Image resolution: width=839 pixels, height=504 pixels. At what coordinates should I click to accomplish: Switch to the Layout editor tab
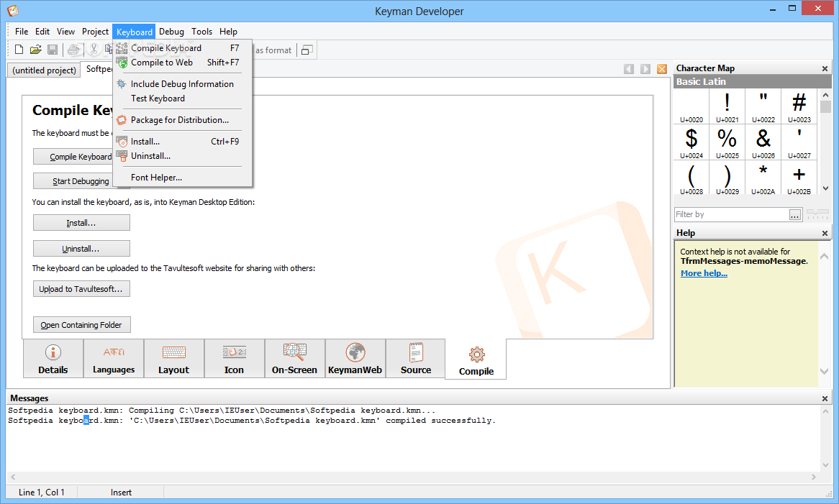click(174, 359)
